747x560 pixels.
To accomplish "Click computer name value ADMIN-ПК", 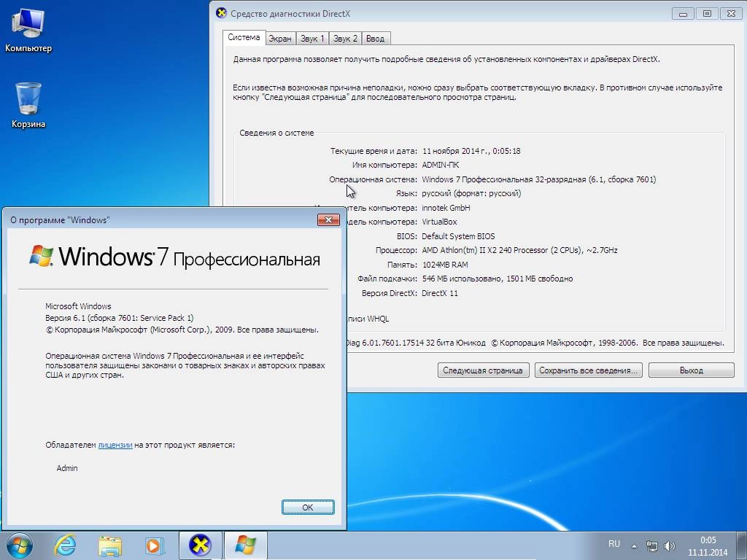I will click(x=441, y=166).
